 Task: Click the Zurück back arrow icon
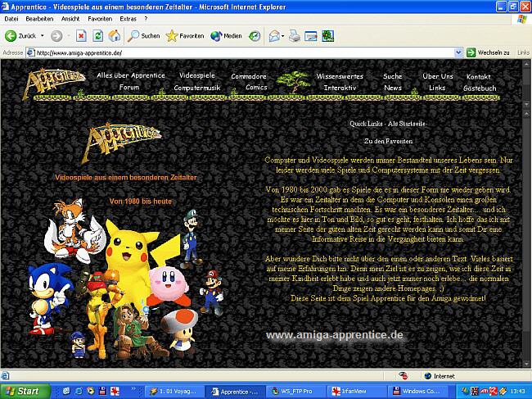[11, 36]
